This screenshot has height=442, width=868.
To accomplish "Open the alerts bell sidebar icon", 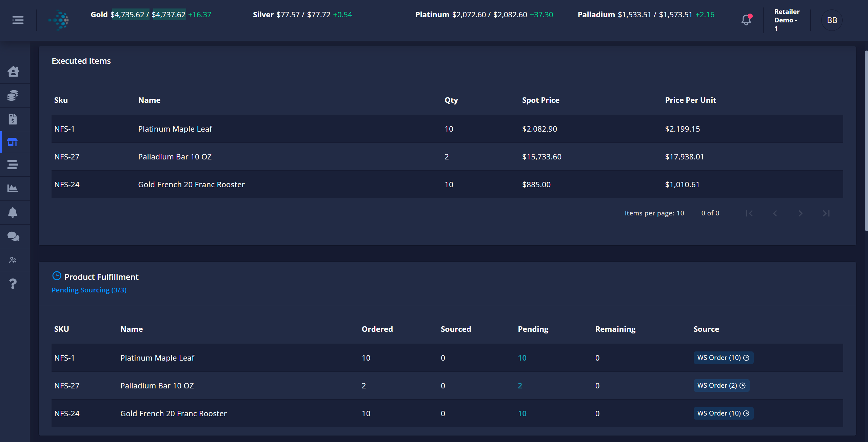I will click(13, 212).
